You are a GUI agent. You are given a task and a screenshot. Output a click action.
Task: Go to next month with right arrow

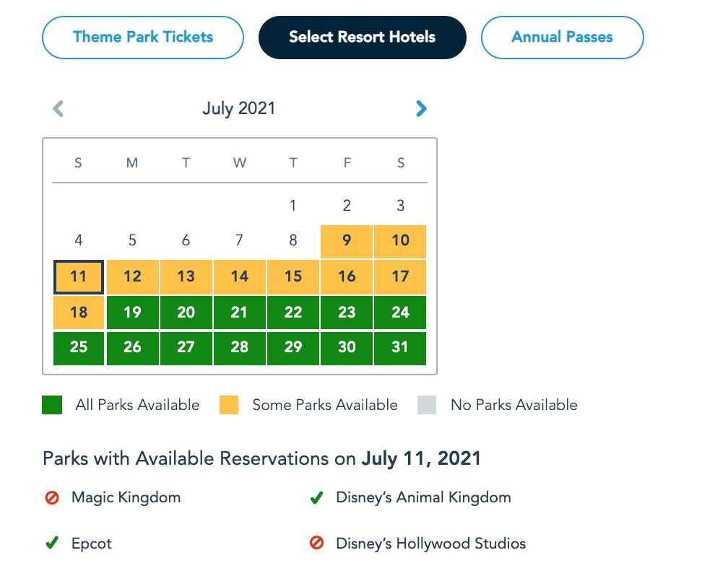(x=421, y=109)
